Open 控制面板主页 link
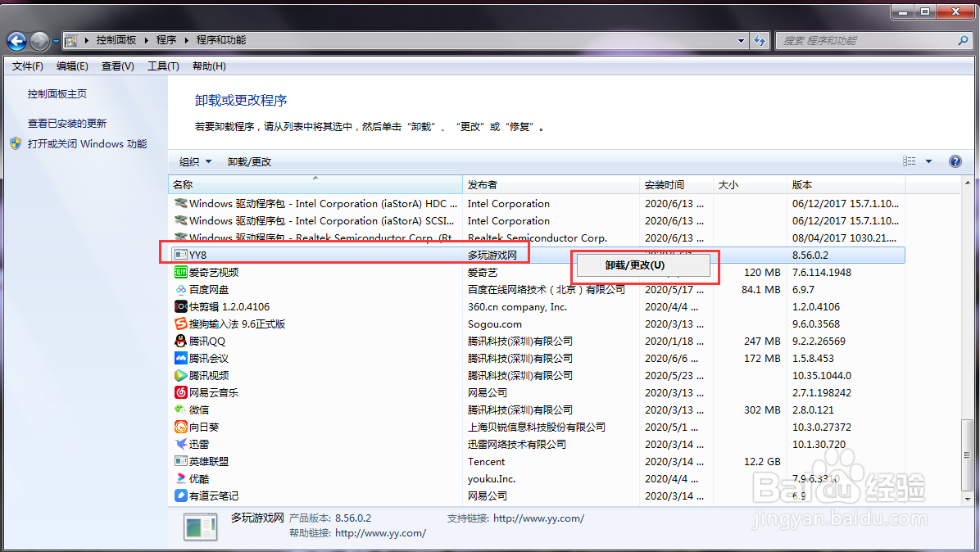This screenshot has width=980, height=552. 57,93
